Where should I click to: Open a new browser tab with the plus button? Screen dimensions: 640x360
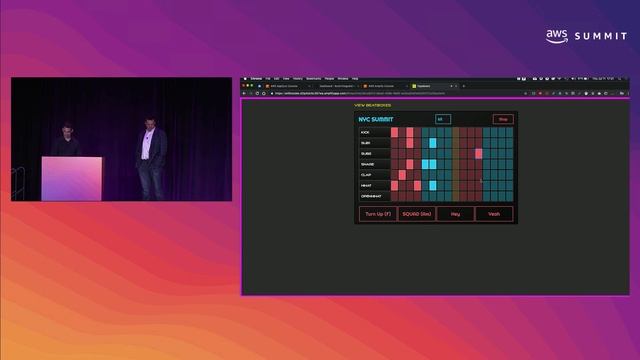[x=463, y=86]
